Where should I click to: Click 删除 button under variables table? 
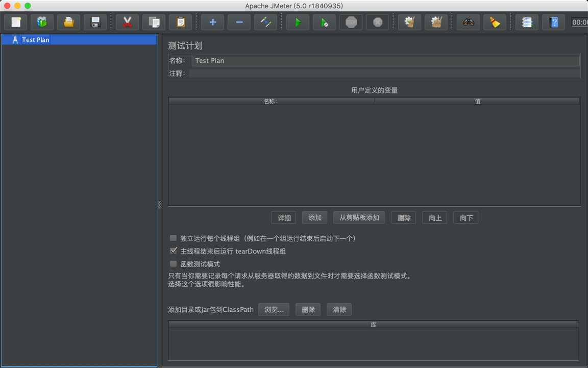coord(404,218)
